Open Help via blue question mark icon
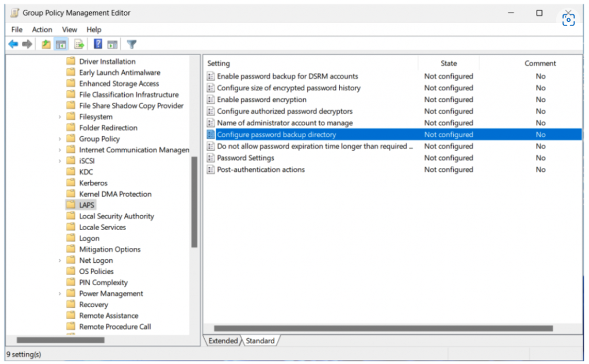 [98, 44]
